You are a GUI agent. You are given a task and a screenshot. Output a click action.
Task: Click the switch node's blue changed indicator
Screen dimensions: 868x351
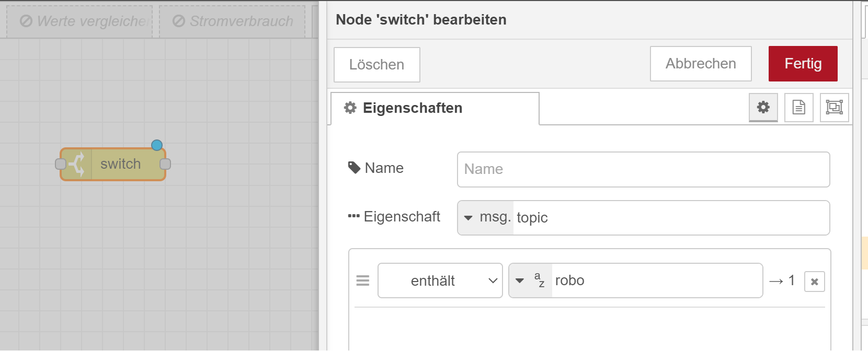tap(157, 145)
